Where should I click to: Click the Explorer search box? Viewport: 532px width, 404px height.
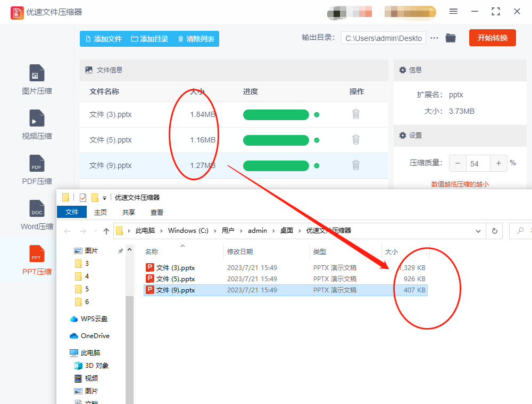click(521, 231)
